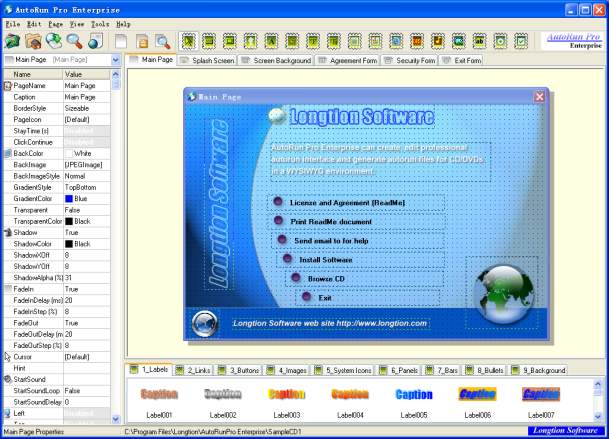Select the License and Agreement bullet
Image resolution: width=609 pixels, height=439 pixels.
278,203
